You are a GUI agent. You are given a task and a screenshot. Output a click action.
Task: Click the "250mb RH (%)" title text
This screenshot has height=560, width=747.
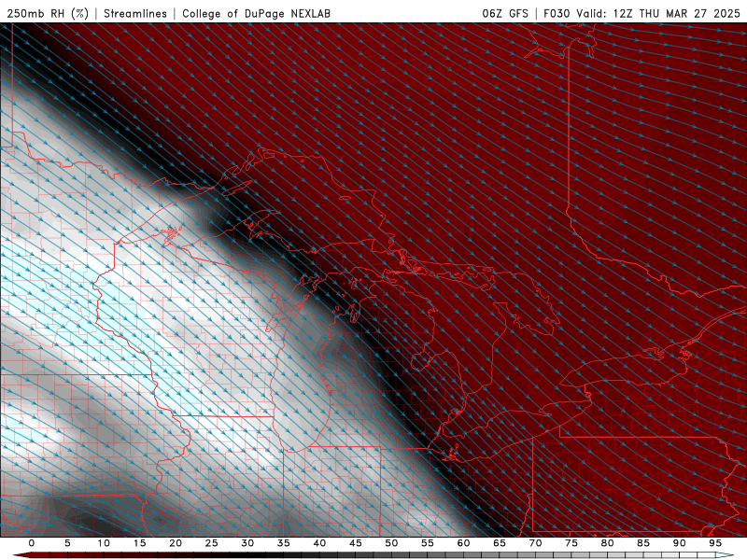(48, 13)
